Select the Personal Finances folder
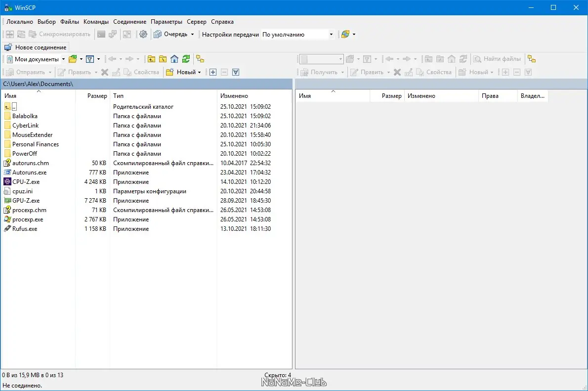 (35, 144)
